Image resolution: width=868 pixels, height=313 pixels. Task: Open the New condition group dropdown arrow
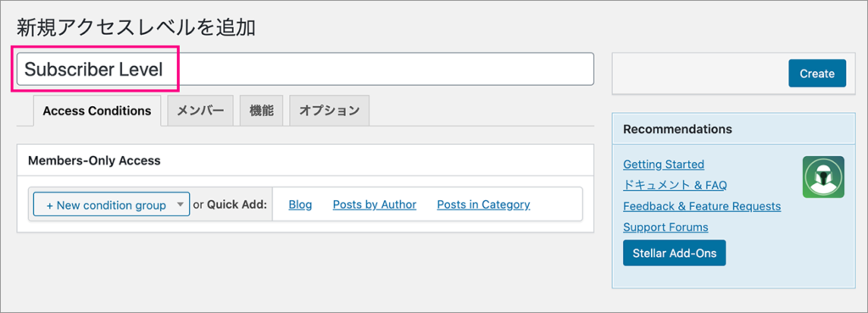click(x=180, y=204)
